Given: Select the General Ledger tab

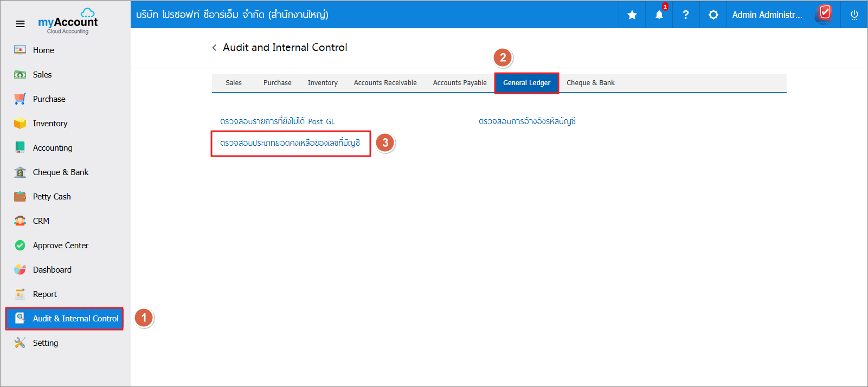Looking at the screenshot, I should pos(526,83).
